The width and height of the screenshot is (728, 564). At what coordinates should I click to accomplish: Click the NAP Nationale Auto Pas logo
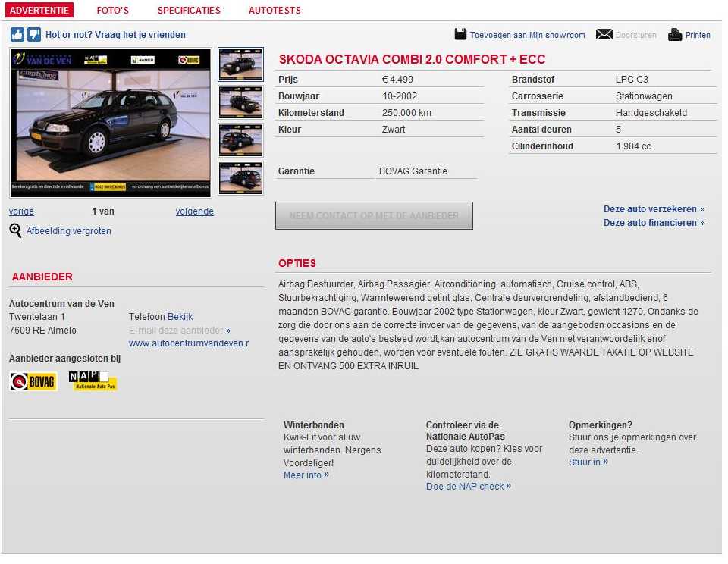(x=93, y=381)
